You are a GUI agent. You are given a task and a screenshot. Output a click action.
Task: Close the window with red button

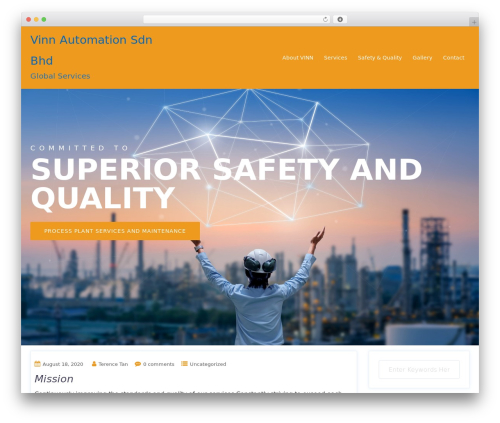29,19
